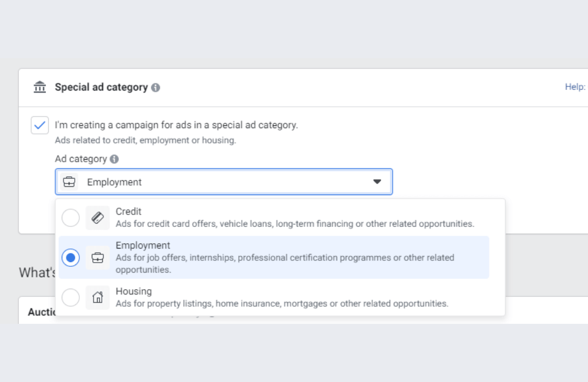Click the bank icon next to Special ad category
The height and width of the screenshot is (382, 588).
pyautogui.click(x=39, y=86)
